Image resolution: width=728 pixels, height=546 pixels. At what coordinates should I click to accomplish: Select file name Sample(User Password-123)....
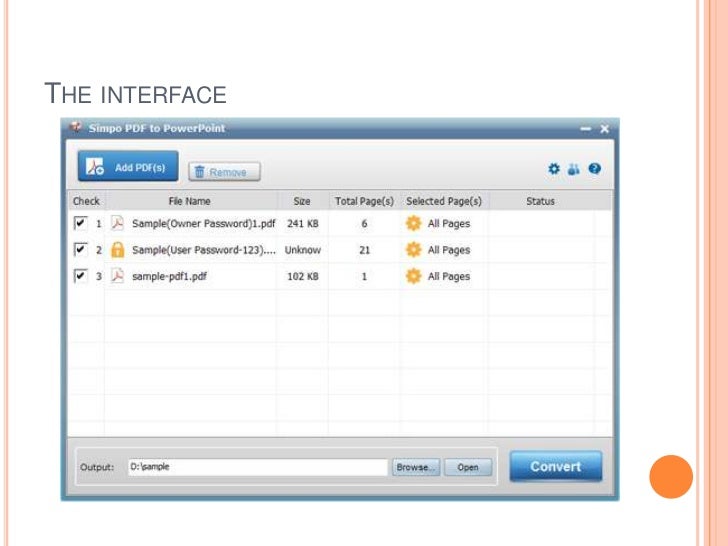click(204, 250)
